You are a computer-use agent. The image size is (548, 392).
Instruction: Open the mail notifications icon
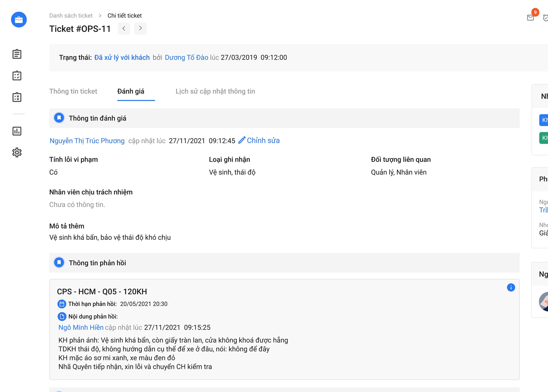pos(530,18)
